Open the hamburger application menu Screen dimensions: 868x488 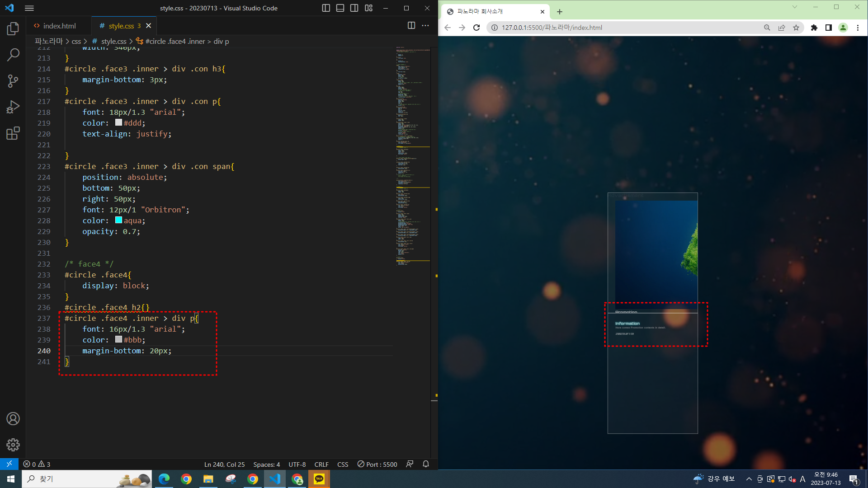29,8
